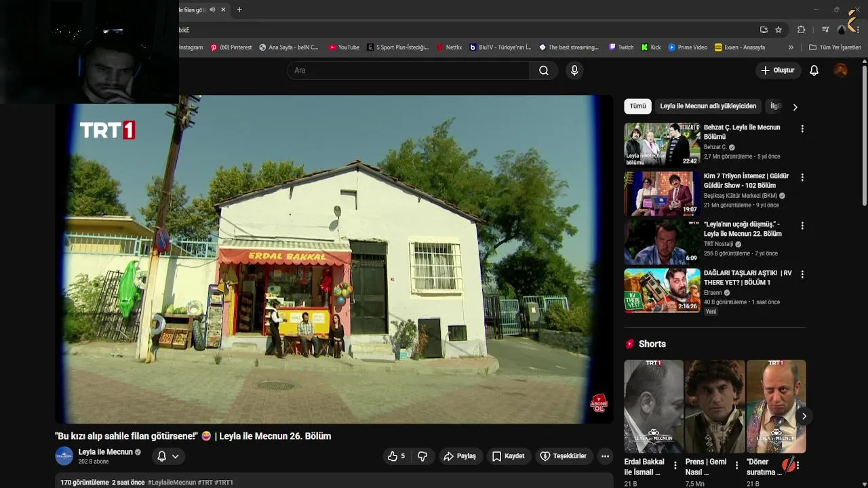
Task: Show more filter chips with arrow
Action: tap(795, 107)
